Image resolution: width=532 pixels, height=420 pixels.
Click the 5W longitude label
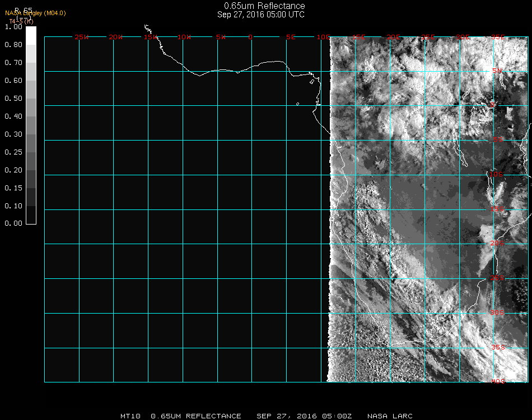click(x=221, y=37)
